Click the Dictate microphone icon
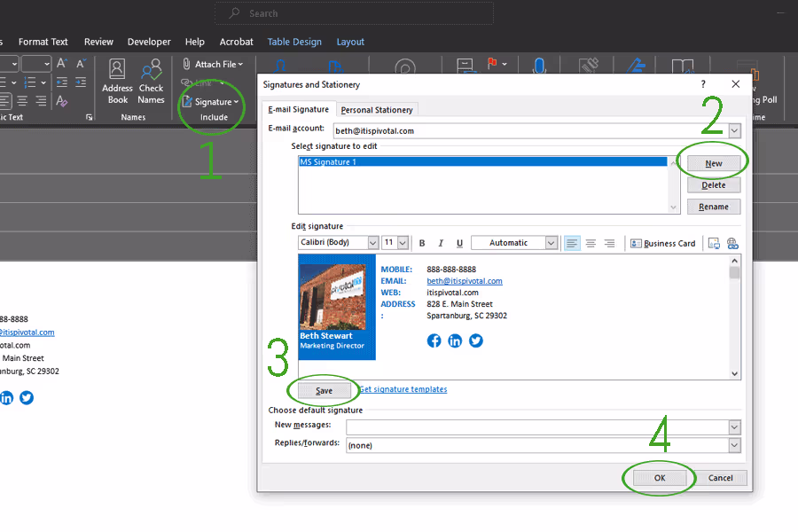This screenshot has height=532, width=798. pos(539,66)
